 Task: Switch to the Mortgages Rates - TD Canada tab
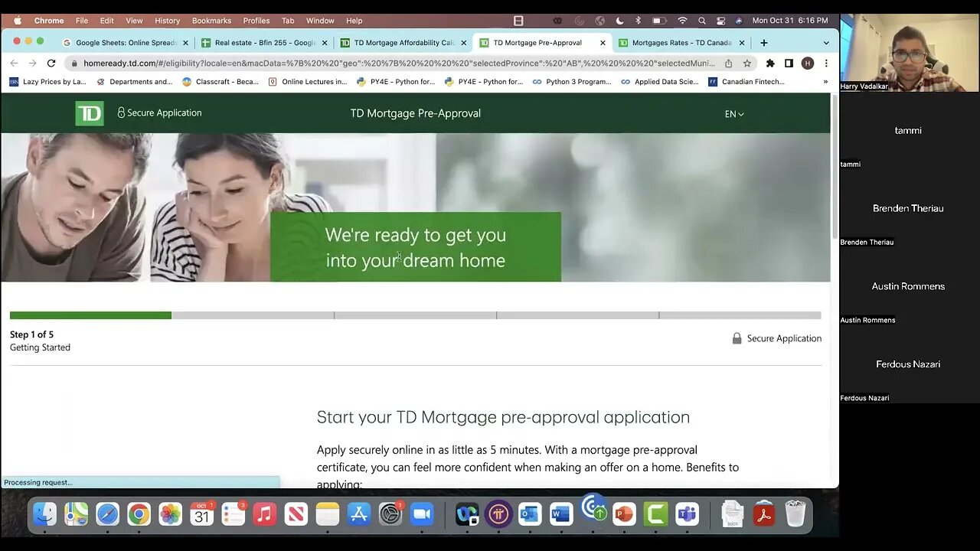(x=681, y=43)
